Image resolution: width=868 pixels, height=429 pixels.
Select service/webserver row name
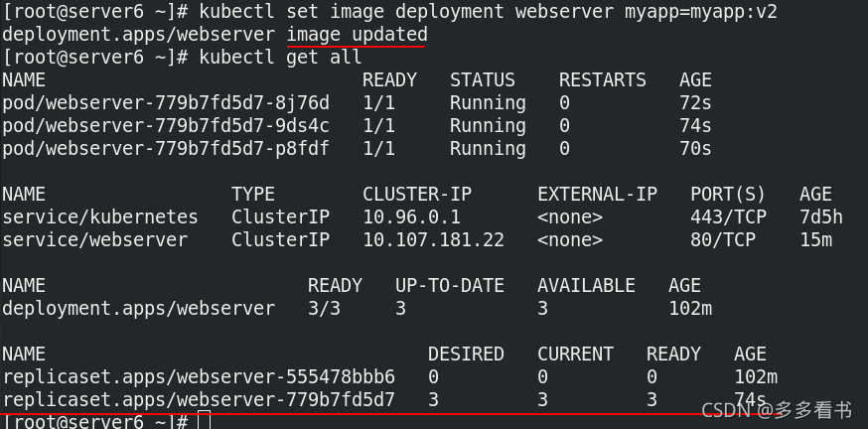point(95,239)
